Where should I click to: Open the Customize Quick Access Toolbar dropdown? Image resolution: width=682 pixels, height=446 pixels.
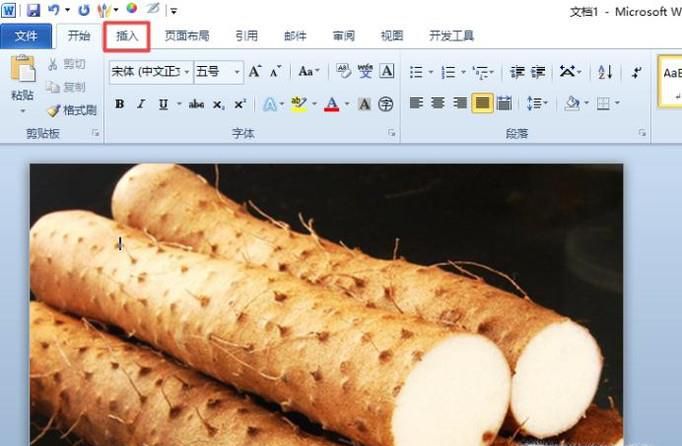(x=174, y=11)
